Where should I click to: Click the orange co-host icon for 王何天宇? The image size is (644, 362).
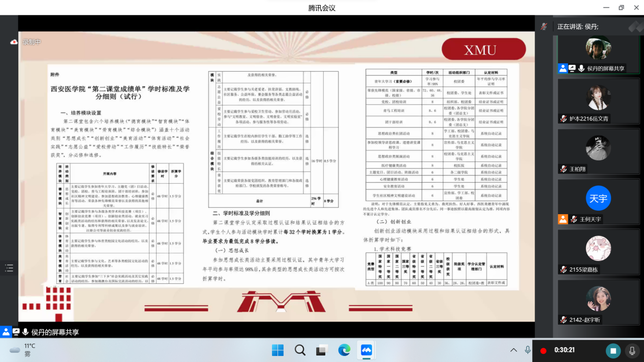563,219
